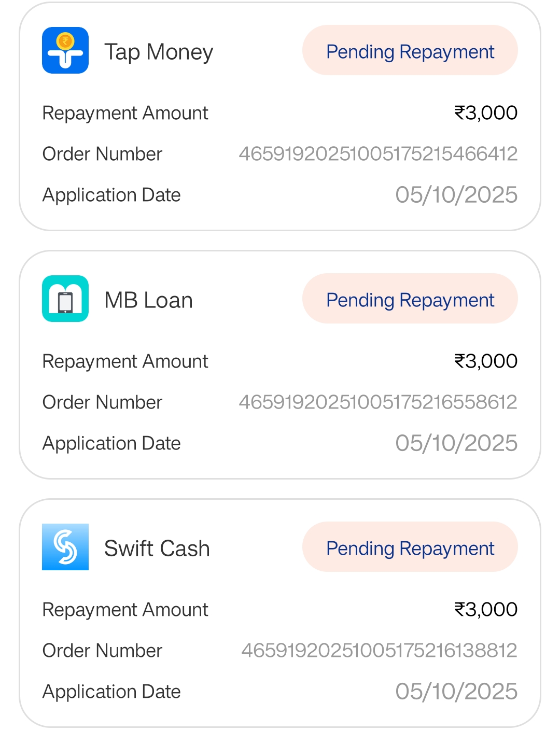
Task: Click Tap Money order number ending 466412
Action: pos(378,154)
